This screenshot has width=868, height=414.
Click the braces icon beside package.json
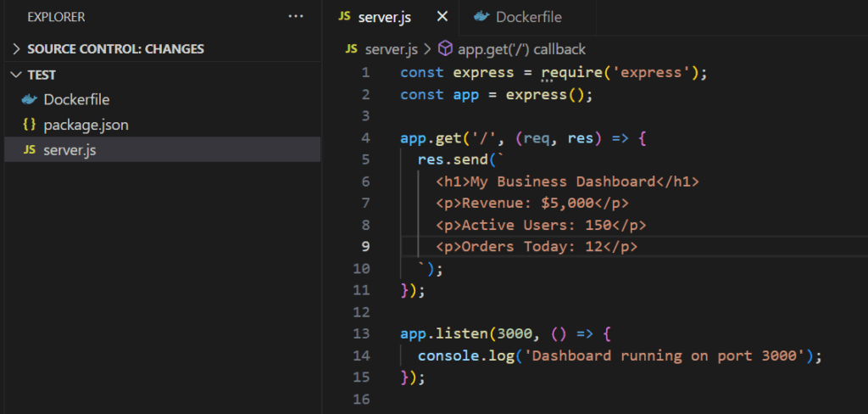[x=30, y=125]
